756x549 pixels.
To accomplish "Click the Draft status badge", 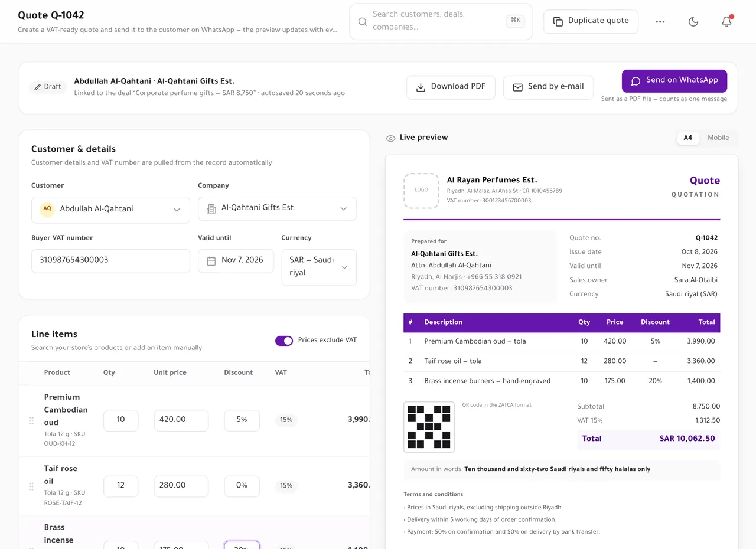I will pyautogui.click(x=48, y=87).
